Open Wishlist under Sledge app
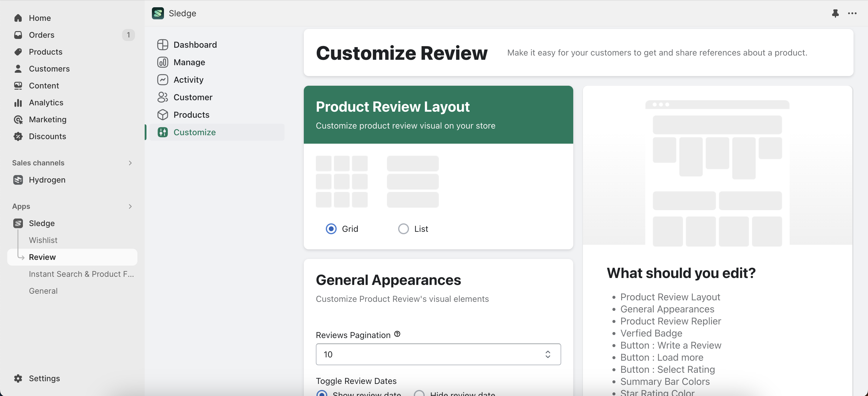 coord(43,240)
